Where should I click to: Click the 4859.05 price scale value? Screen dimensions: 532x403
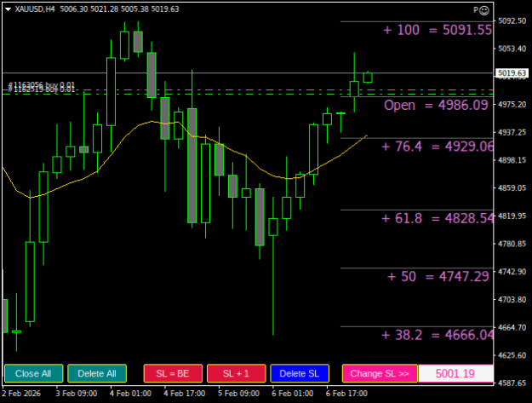[x=512, y=187]
